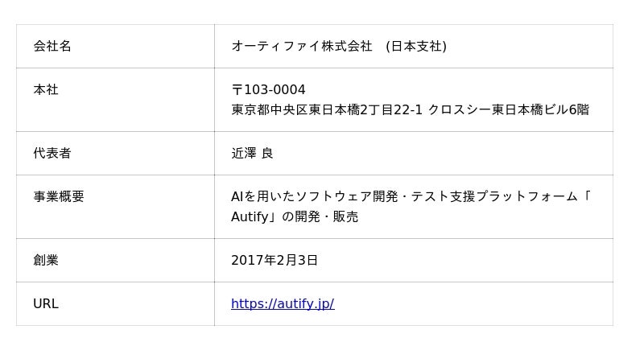Click the 会社名 label cell
The image size is (644, 350).
click(x=52, y=47)
